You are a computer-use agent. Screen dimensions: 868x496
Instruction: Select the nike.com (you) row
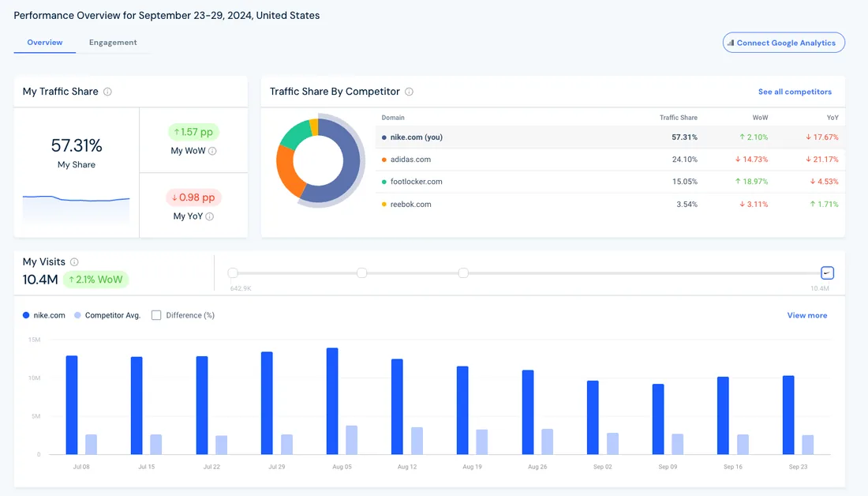coord(610,137)
